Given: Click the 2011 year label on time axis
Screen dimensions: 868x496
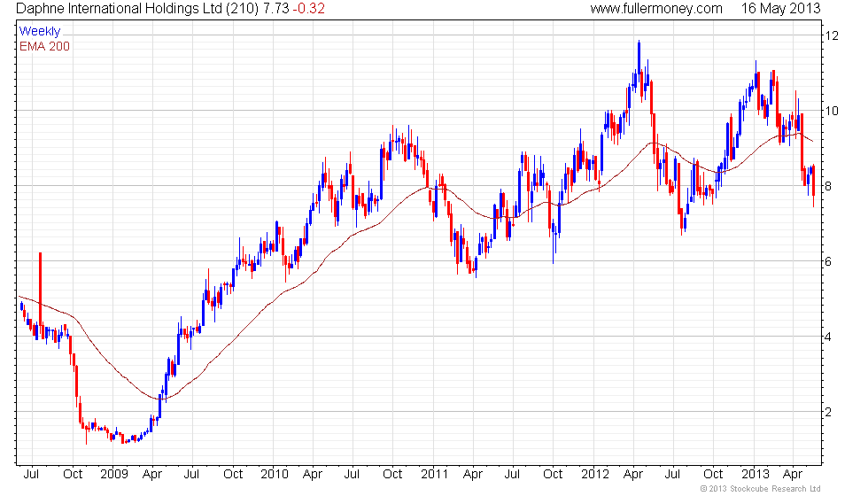Looking at the screenshot, I should 435,474.
